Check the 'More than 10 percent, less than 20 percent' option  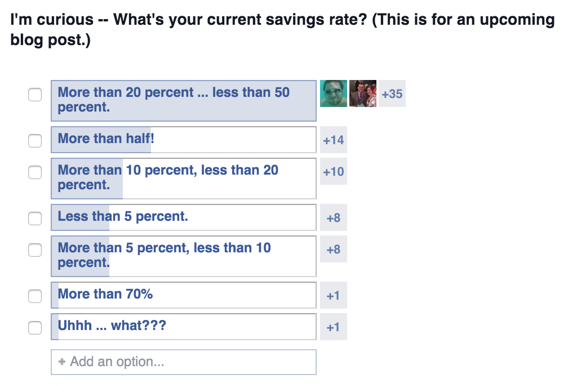35,172
